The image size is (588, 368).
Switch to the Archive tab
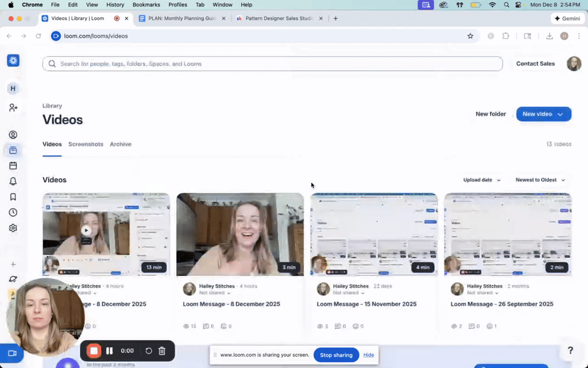(121, 144)
